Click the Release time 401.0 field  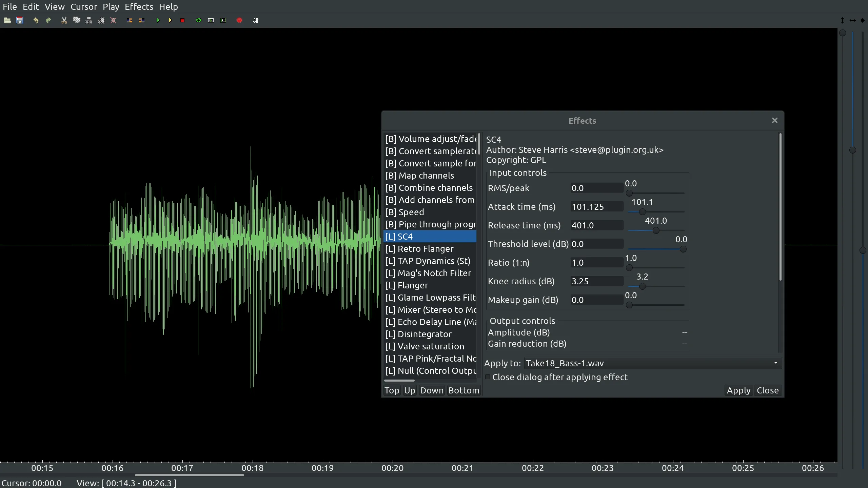point(597,225)
